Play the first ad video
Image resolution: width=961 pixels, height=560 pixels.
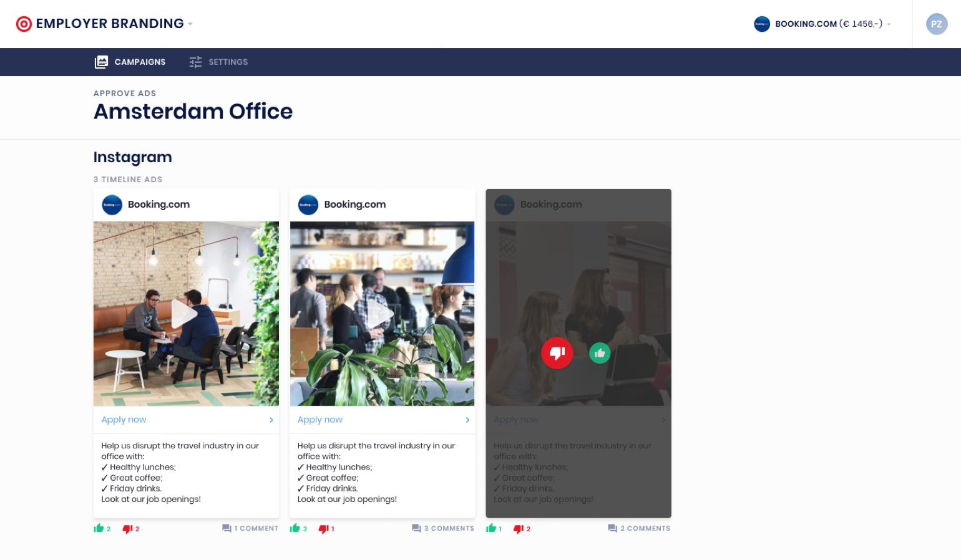pyautogui.click(x=185, y=314)
